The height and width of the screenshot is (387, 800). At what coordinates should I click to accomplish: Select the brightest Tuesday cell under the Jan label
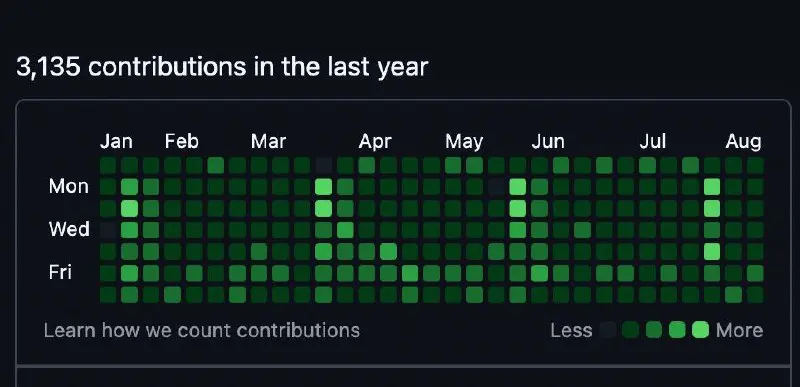click(x=130, y=208)
